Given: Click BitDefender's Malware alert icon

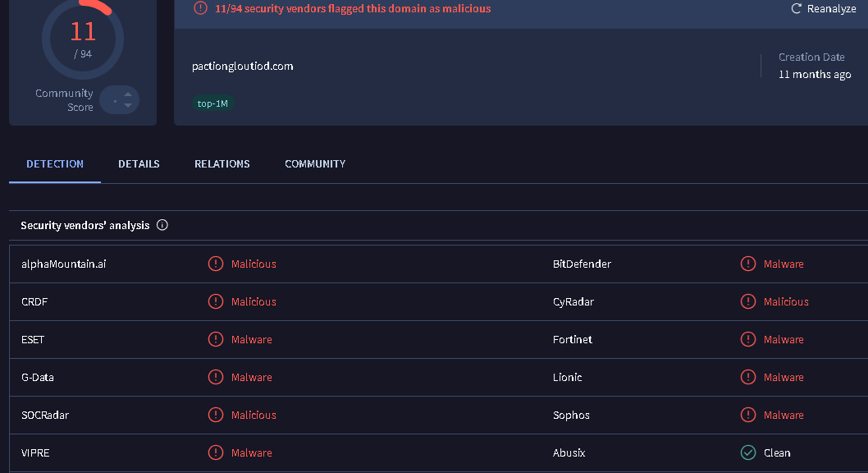Looking at the screenshot, I should click(747, 264).
